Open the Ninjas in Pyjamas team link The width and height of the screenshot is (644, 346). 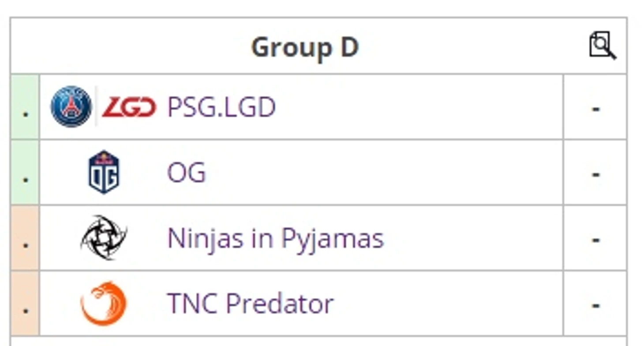pyautogui.click(x=275, y=238)
